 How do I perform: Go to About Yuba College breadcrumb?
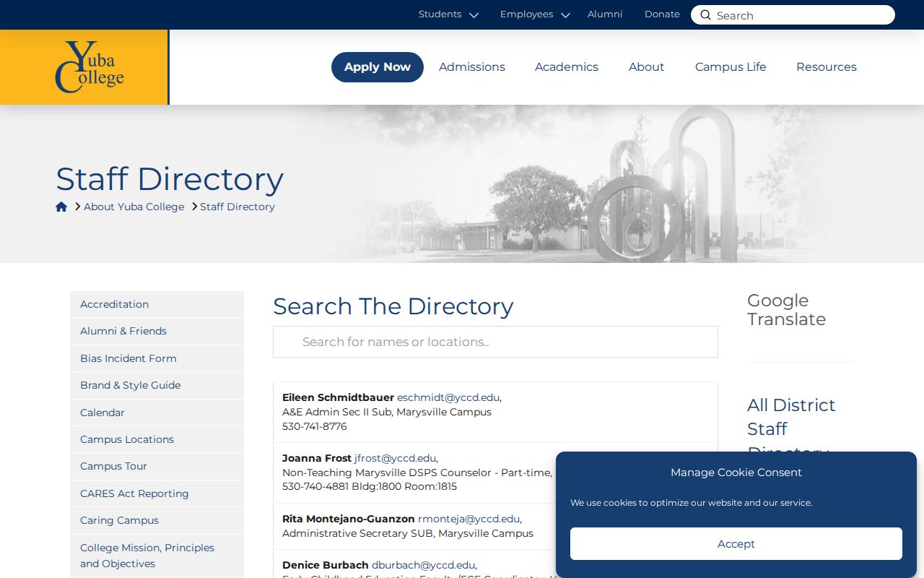(134, 207)
